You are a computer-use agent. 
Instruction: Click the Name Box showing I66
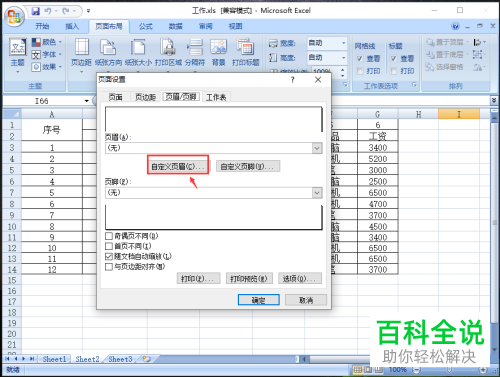42,101
